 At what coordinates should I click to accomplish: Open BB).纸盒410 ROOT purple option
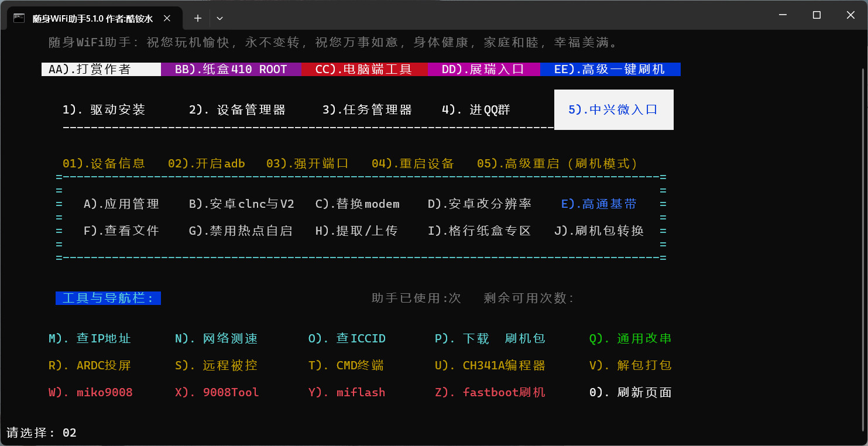pos(231,70)
